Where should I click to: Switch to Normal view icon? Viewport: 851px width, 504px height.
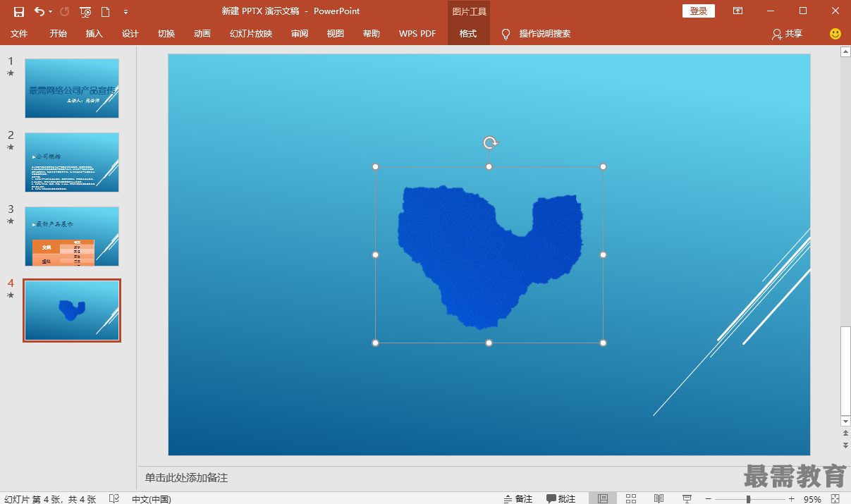(x=603, y=498)
